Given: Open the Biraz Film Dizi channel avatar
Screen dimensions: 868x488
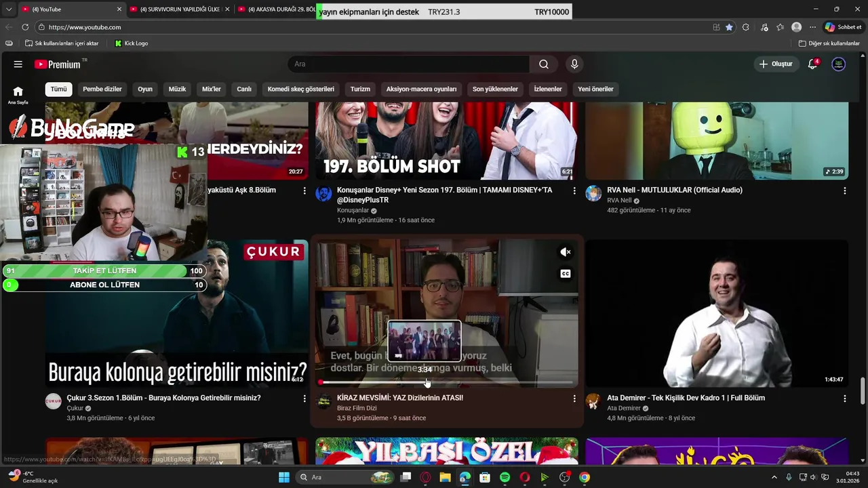Looking at the screenshot, I should [324, 402].
